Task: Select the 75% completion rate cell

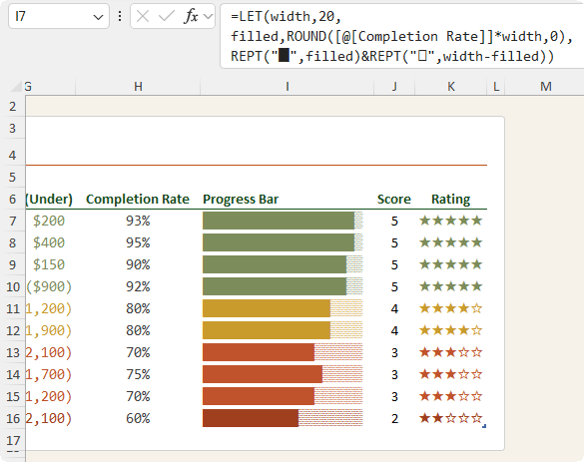Action: pyautogui.click(x=138, y=374)
